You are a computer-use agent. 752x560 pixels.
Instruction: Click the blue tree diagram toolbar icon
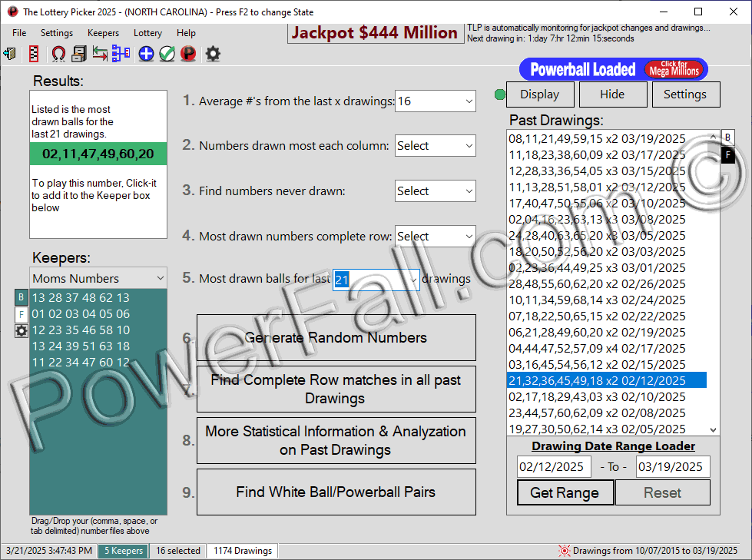click(121, 54)
